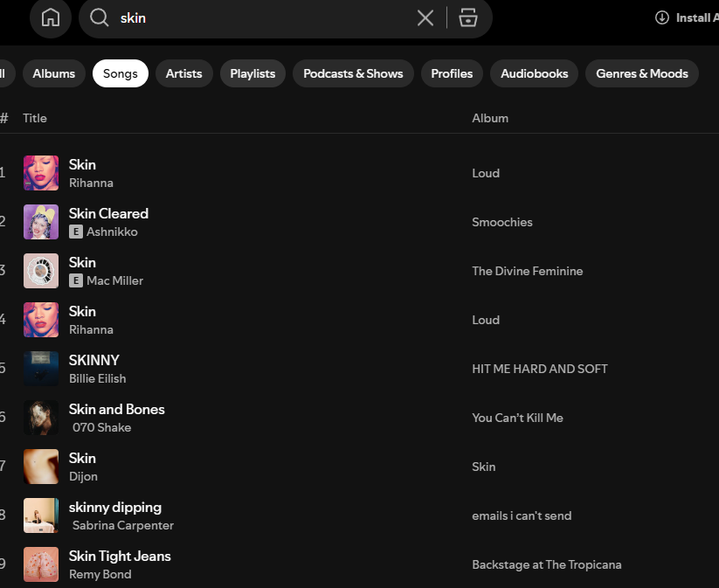Open the Browse icon in search bar

click(467, 17)
